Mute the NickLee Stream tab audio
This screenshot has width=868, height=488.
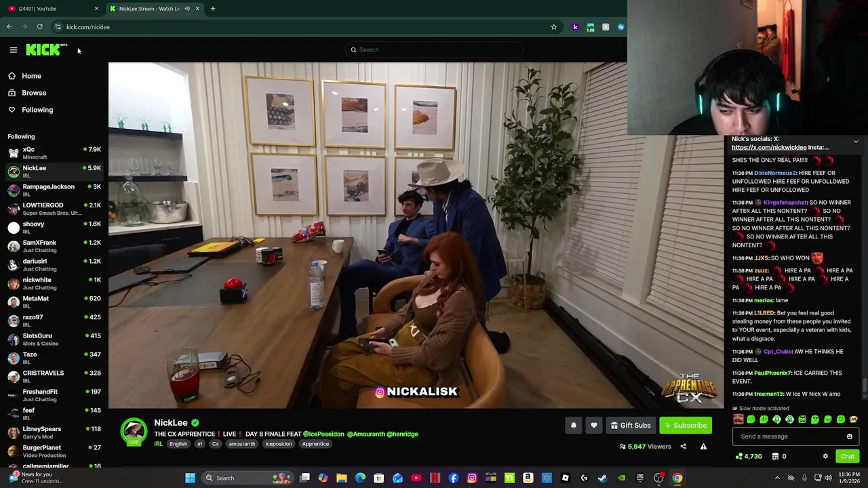pos(187,9)
